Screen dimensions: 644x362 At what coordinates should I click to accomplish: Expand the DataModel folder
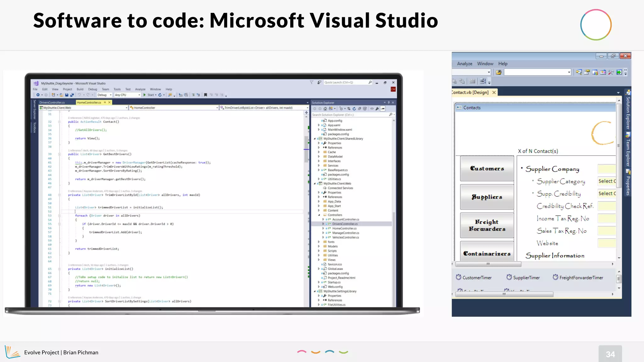(x=319, y=156)
